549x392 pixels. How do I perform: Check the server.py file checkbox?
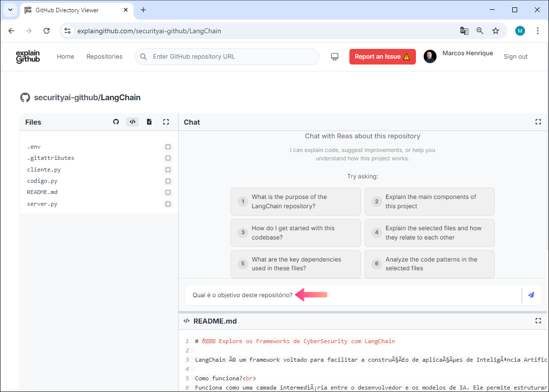click(x=168, y=204)
